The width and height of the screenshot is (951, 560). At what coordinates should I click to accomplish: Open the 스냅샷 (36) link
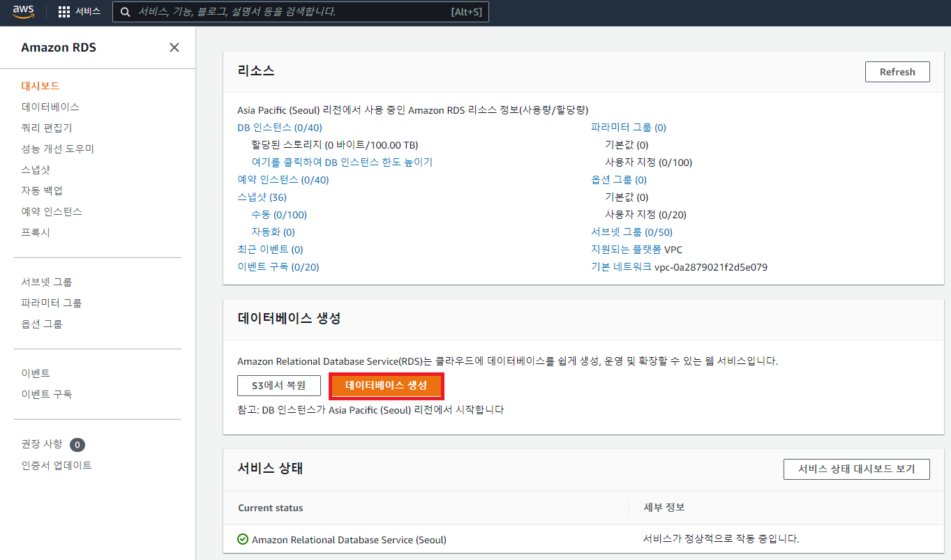[262, 197]
